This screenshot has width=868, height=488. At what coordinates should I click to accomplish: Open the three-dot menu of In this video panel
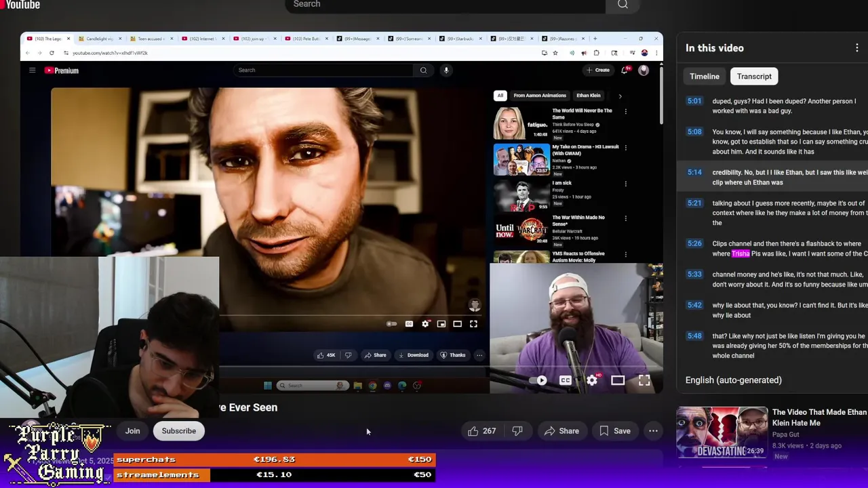click(x=857, y=48)
